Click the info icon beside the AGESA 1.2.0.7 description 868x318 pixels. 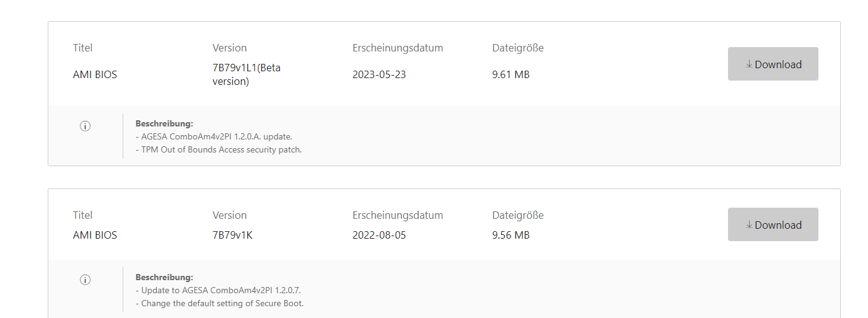click(85, 280)
